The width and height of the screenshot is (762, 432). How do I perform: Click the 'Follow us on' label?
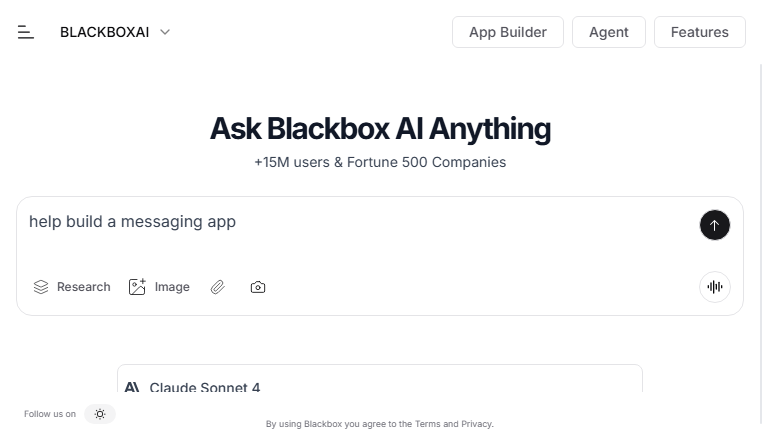(50, 414)
